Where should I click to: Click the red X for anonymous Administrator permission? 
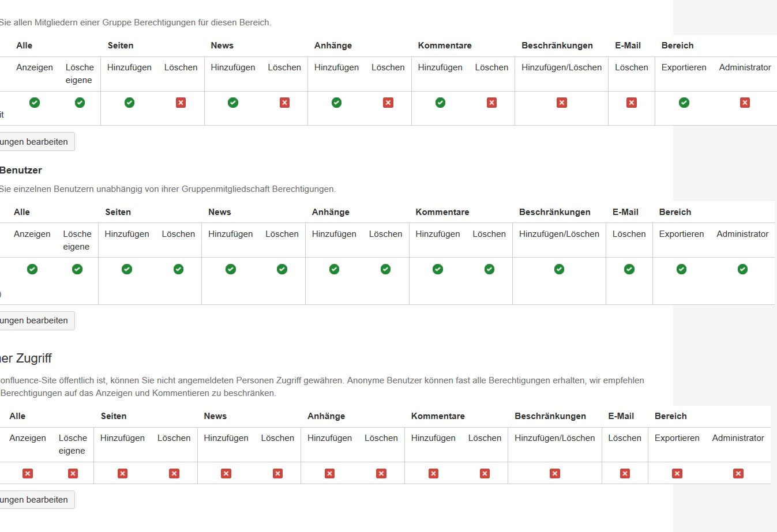click(x=738, y=473)
